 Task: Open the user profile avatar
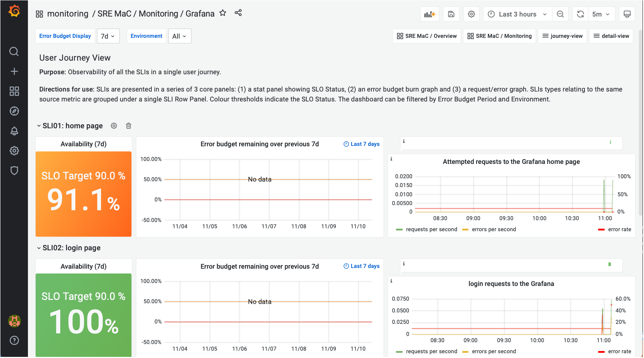coord(14,321)
